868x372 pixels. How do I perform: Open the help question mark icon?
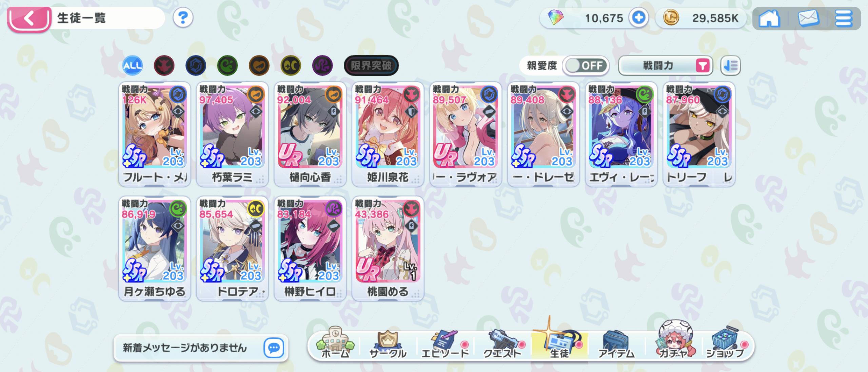click(x=183, y=18)
